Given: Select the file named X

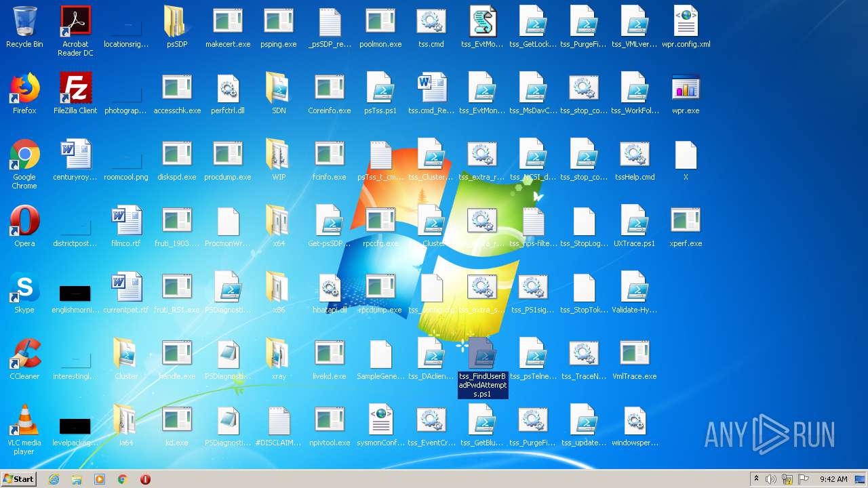Looking at the screenshot, I should [686, 160].
